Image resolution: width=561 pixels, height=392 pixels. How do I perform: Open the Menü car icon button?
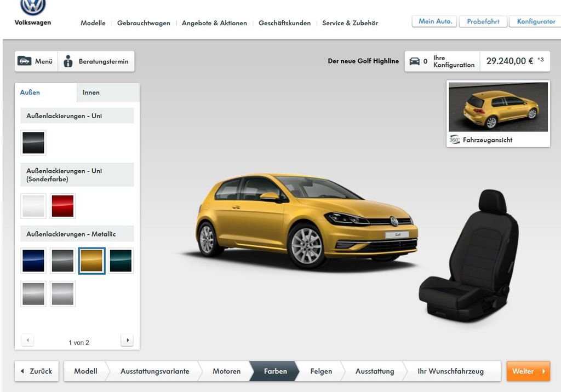coord(25,61)
